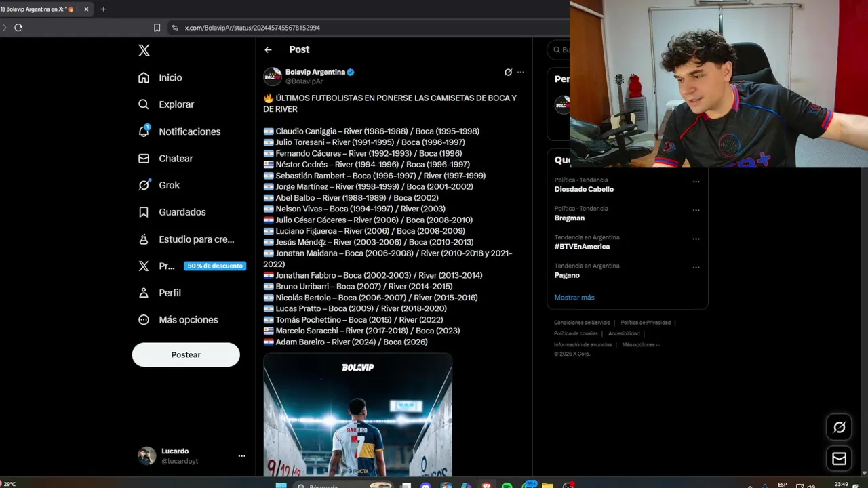The image size is (868, 488).
Task: Open the Bolavip Argentina profile name
Action: 315,72
